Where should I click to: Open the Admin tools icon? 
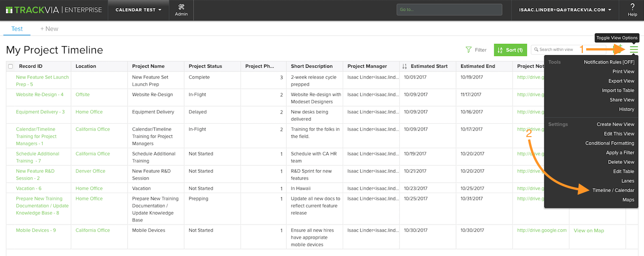pos(181,7)
